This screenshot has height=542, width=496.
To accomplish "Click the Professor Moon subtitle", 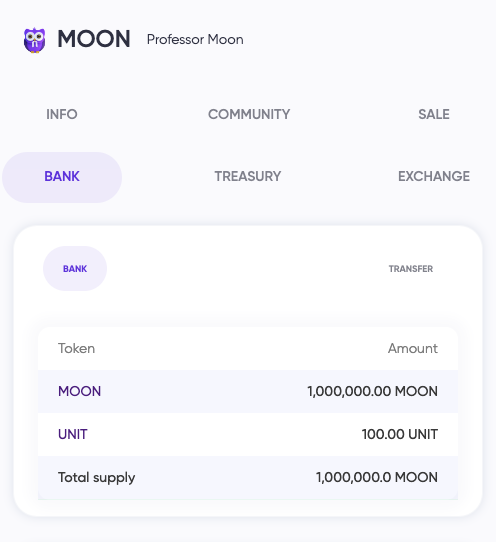I will click(195, 40).
